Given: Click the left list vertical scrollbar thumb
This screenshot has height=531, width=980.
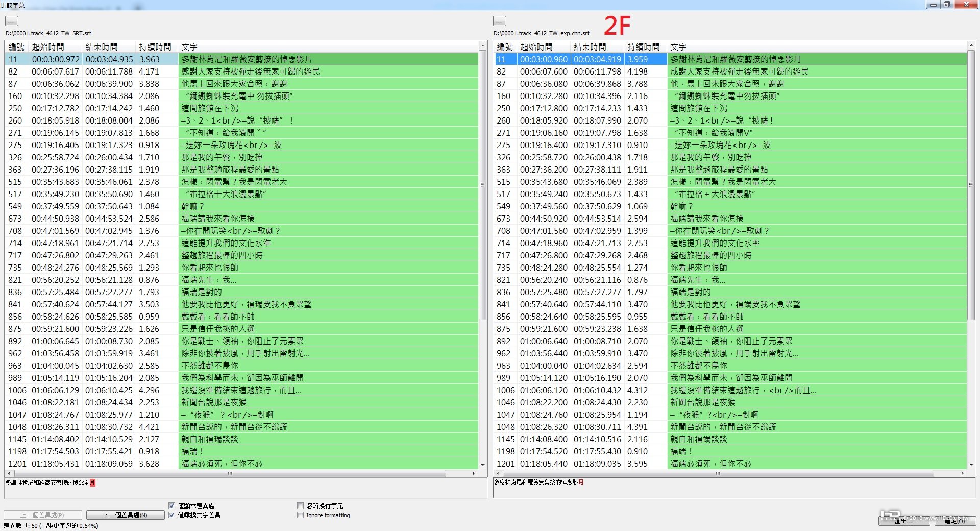Looking at the screenshot, I should (x=483, y=185).
